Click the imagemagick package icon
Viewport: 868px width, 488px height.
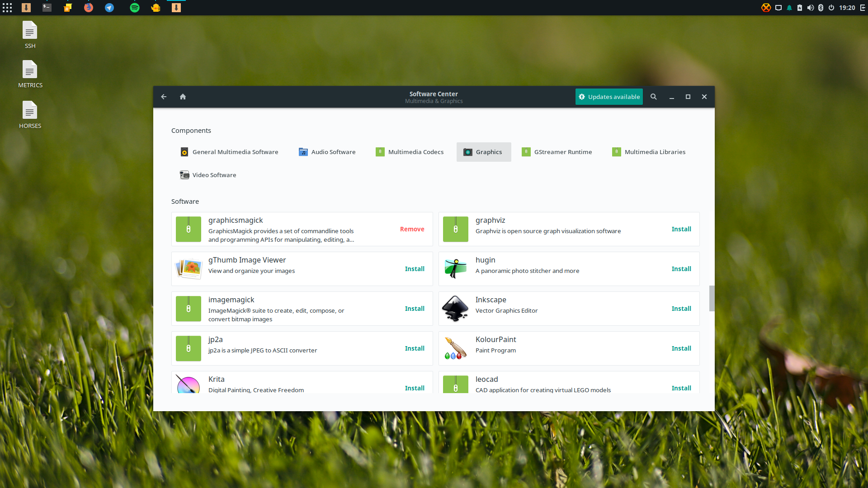pos(189,309)
